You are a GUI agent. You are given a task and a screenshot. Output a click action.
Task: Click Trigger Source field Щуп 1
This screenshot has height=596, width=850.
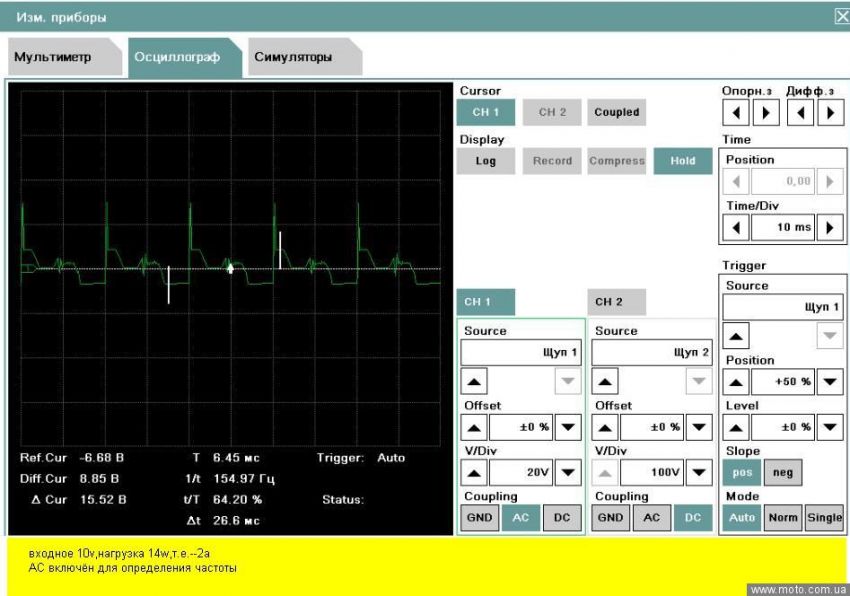(x=783, y=307)
